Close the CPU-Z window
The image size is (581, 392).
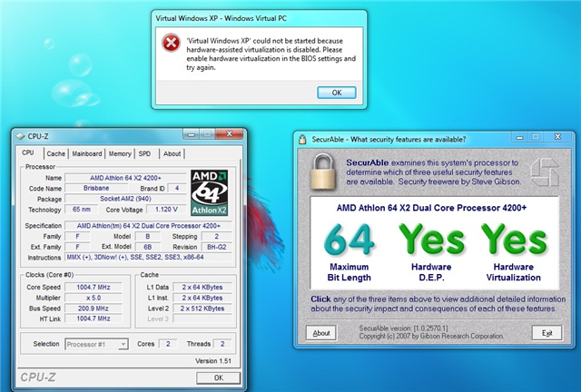230,134
